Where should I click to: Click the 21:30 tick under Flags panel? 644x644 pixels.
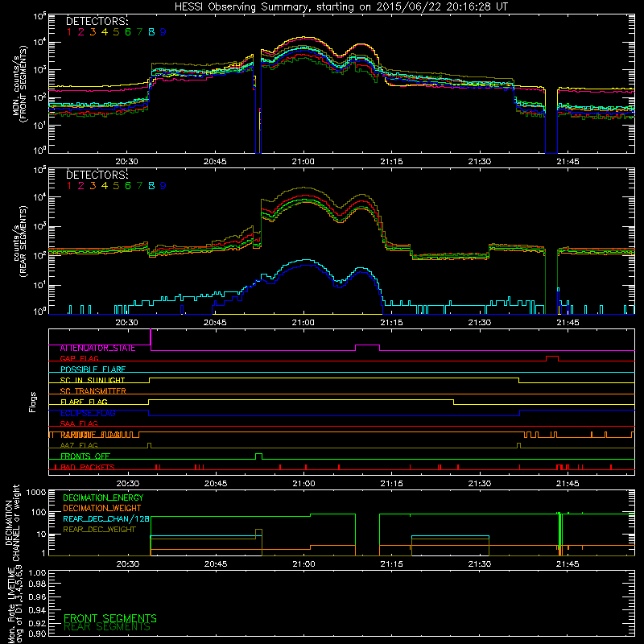pyautogui.click(x=480, y=484)
